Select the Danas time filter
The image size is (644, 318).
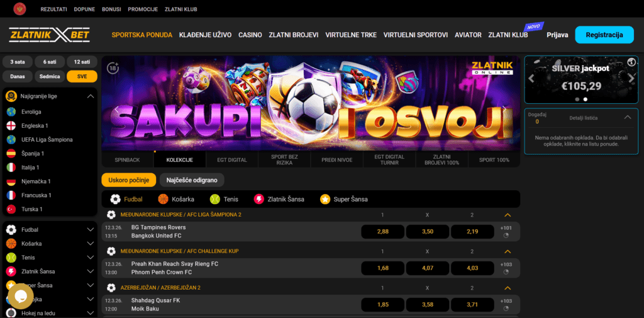click(x=18, y=77)
